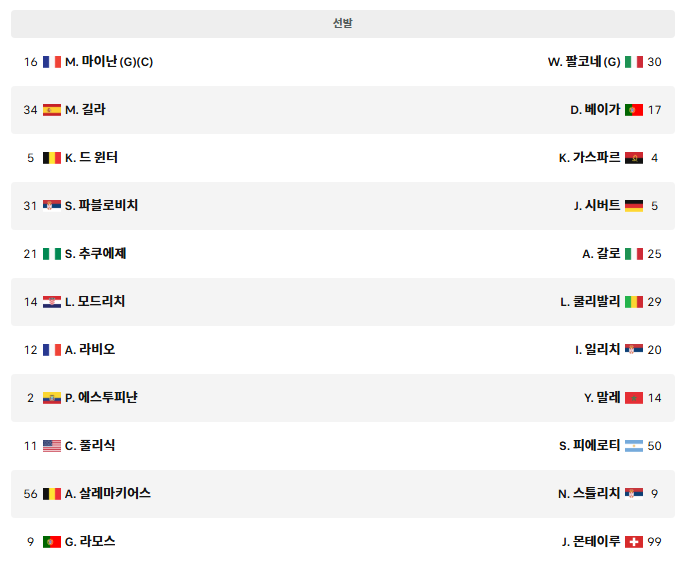The image size is (683, 571).
Task: Open player W. 팔코네 (G)
Action: point(584,62)
